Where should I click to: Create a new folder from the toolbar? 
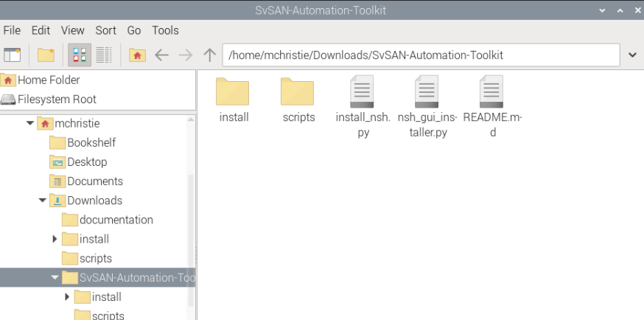pyautogui.click(x=46, y=55)
